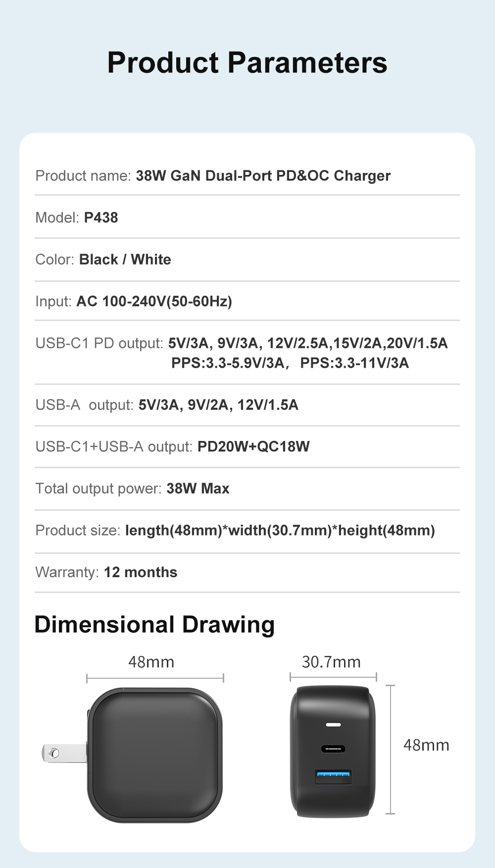Select the Product name row text
The width and height of the screenshot is (495, 868).
point(213,176)
